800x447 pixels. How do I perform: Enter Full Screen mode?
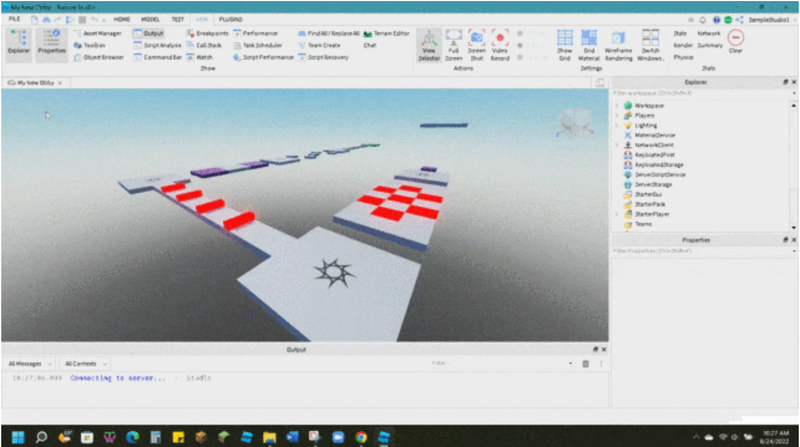click(x=453, y=45)
